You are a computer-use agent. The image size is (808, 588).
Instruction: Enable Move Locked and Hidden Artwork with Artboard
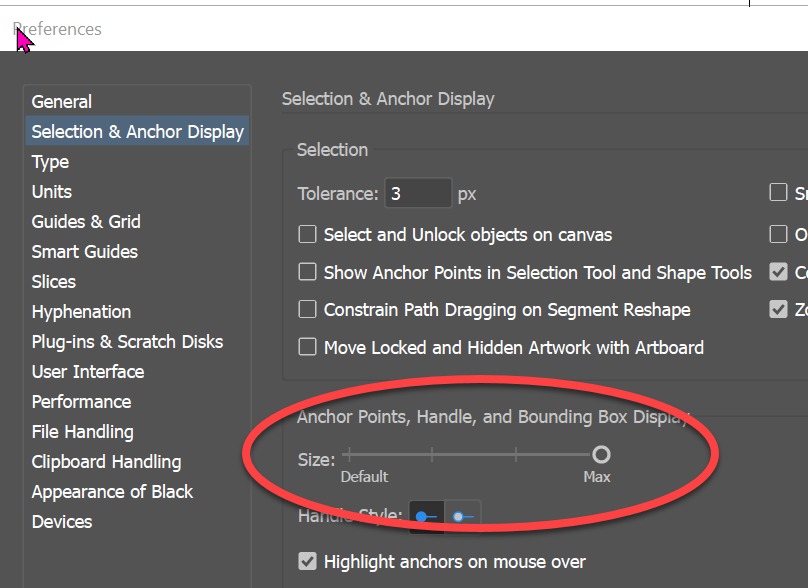(x=308, y=347)
